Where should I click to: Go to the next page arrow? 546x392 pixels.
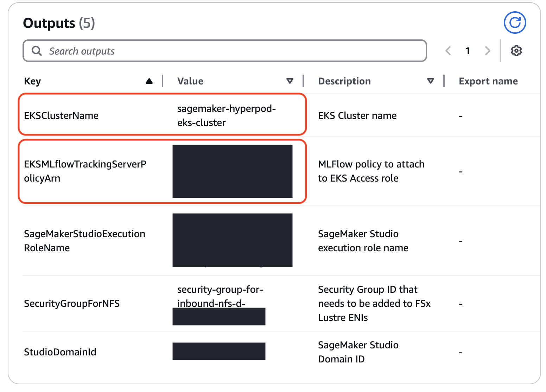pos(487,51)
